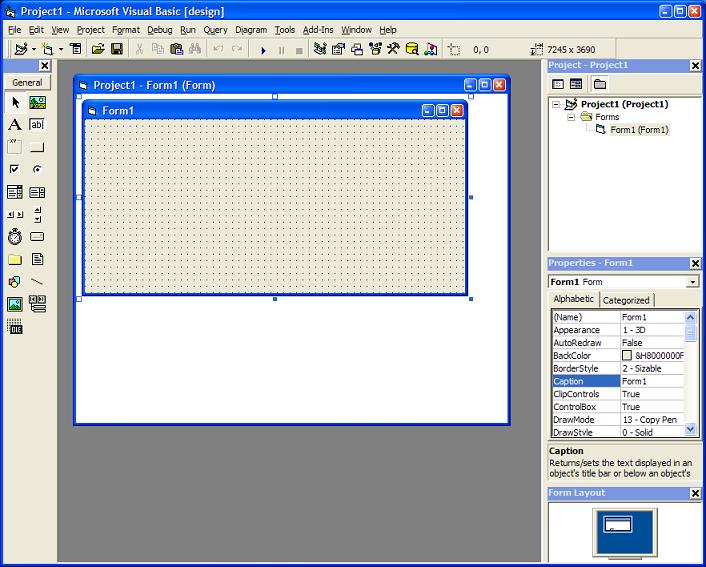This screenshot has height=567, width=706.
Task: Click View Code in Project panel
Action: tap(558, 84)
